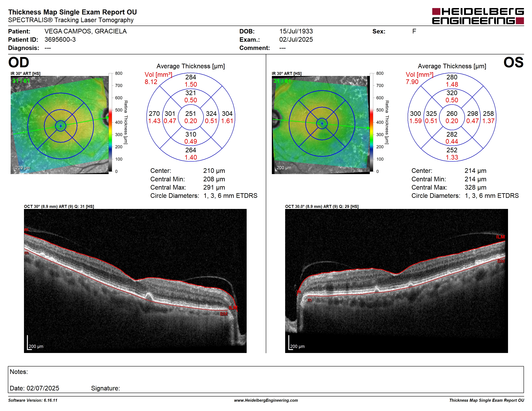Click the OD scan counter 31 / 61

tap(21, 81)
